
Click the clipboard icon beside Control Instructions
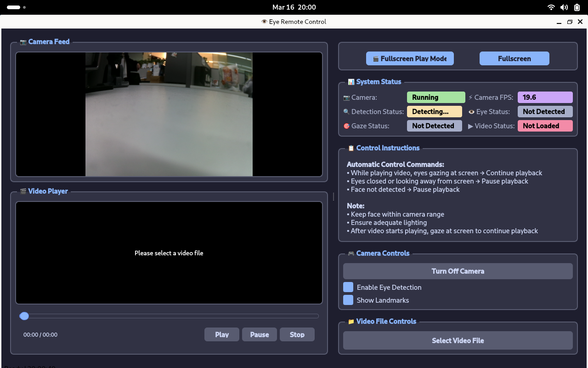(x=351, y=148)
